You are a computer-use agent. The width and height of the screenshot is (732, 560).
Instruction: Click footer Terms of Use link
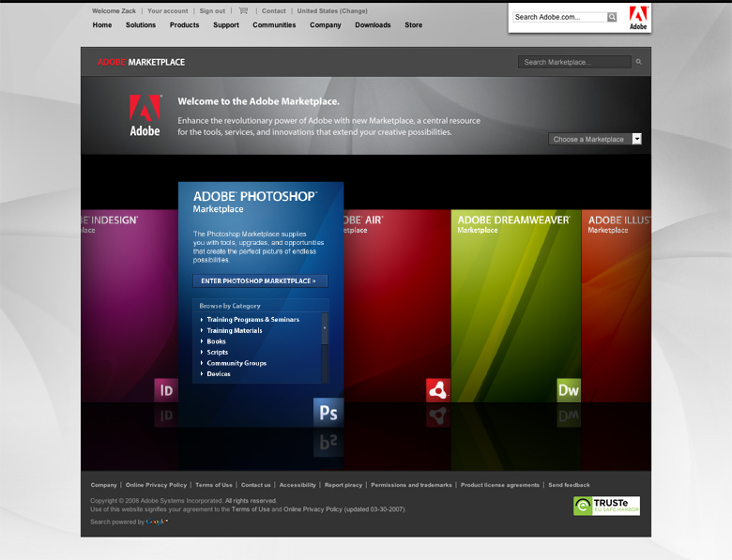[214, 485]
